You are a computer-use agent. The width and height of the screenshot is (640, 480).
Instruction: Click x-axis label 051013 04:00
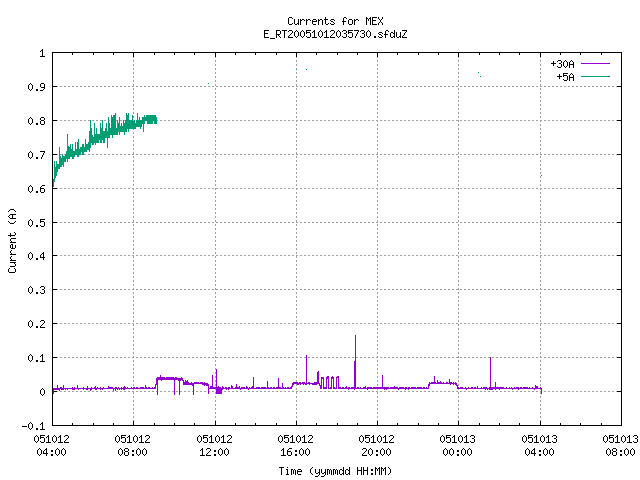point(539,445)
